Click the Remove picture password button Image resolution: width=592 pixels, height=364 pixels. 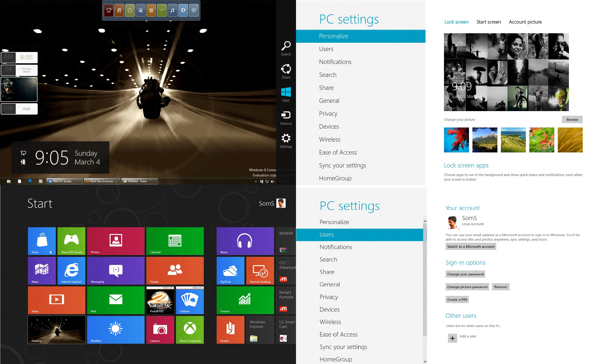500,287
